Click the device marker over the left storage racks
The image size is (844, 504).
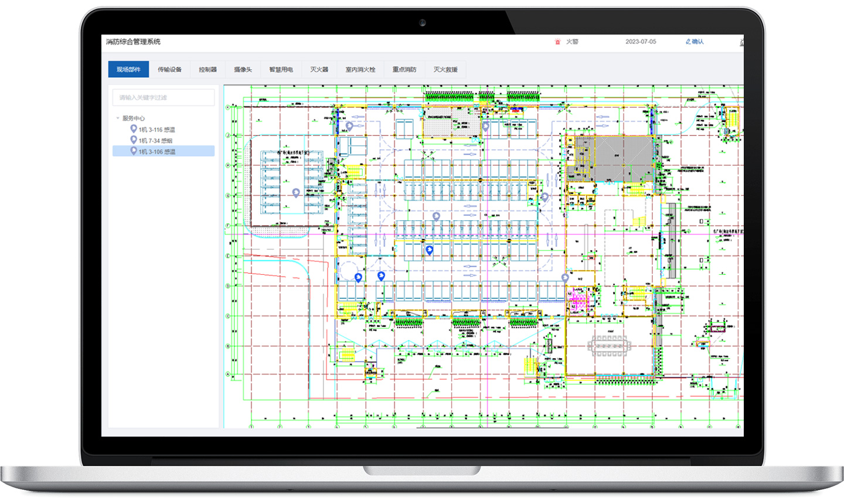pos(296,192)
